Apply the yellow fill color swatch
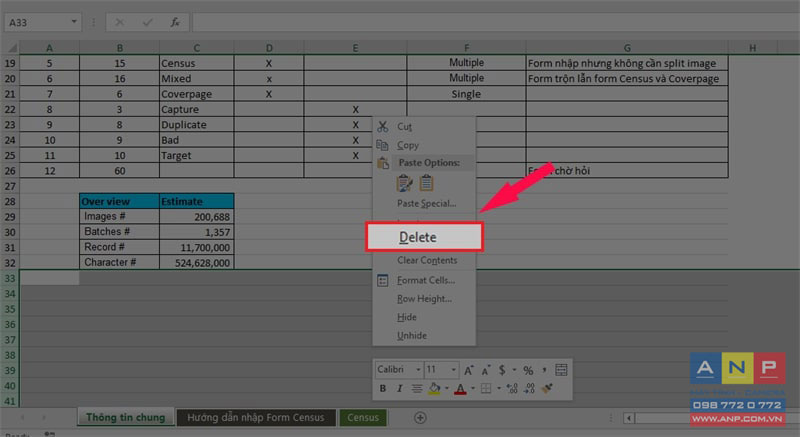Image resolution: width=800 pixels, height=437 pixels. [x=434, y=389]
